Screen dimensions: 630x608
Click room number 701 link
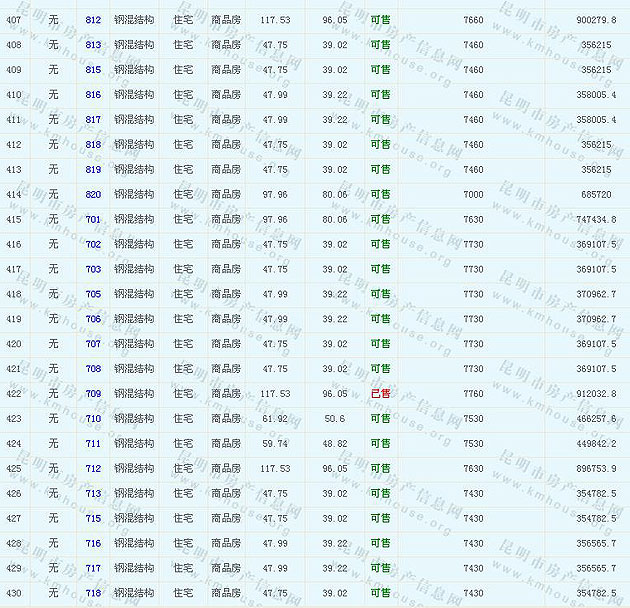(x=93, y=219)
